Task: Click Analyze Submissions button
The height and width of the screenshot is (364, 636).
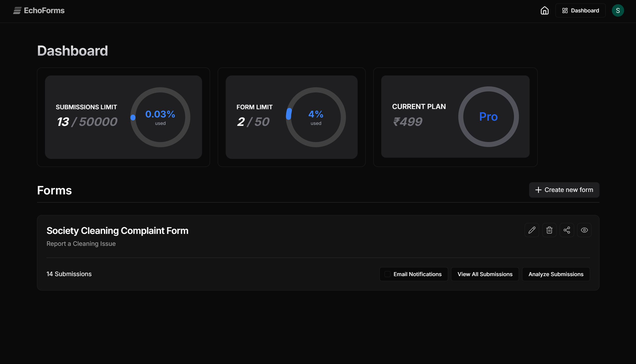Action: 556,274
